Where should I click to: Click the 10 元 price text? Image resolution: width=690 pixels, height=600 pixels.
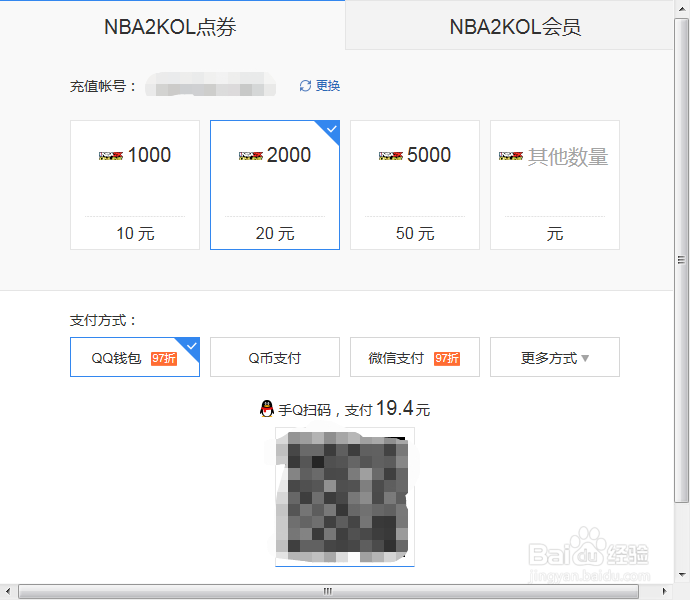(135, 234)
